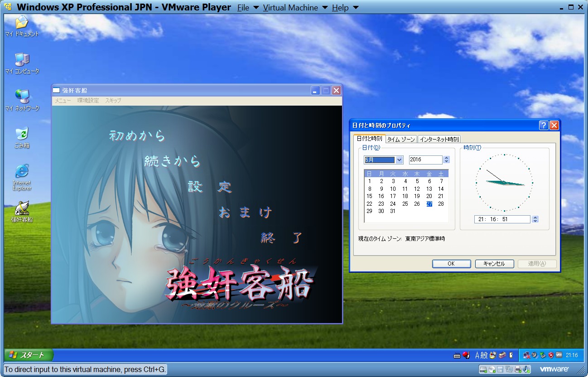Open the マイ ドキュメント desktop icon
The height and width of the screenshot is (377, 588).
point(22,25)
